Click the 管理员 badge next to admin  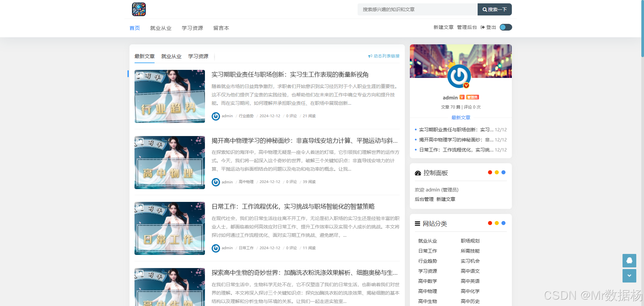(472, 97)
